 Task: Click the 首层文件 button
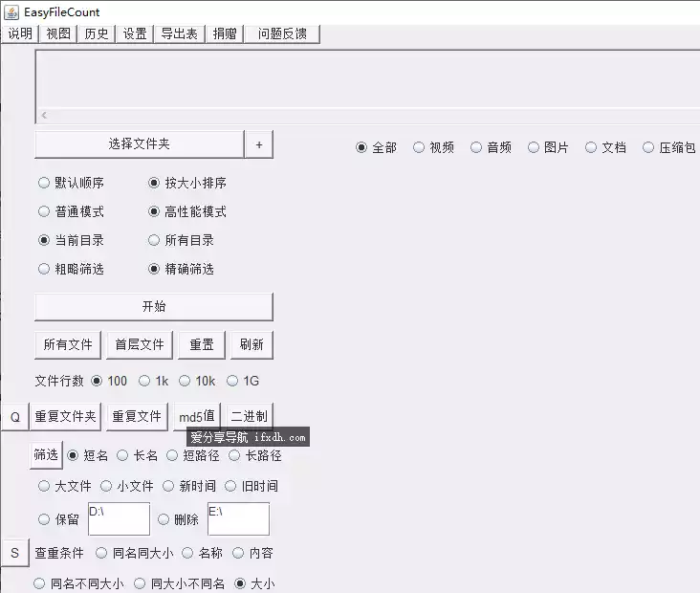coord(140,344)
